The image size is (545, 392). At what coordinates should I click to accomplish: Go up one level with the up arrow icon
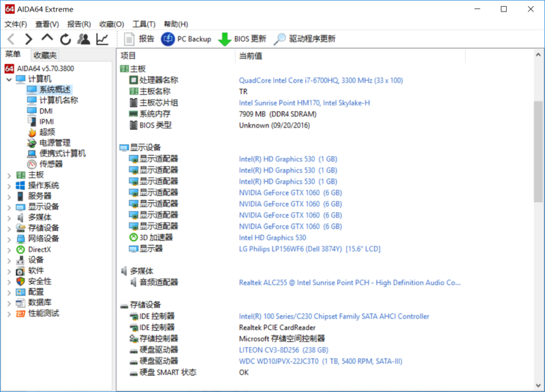(47, 38)
